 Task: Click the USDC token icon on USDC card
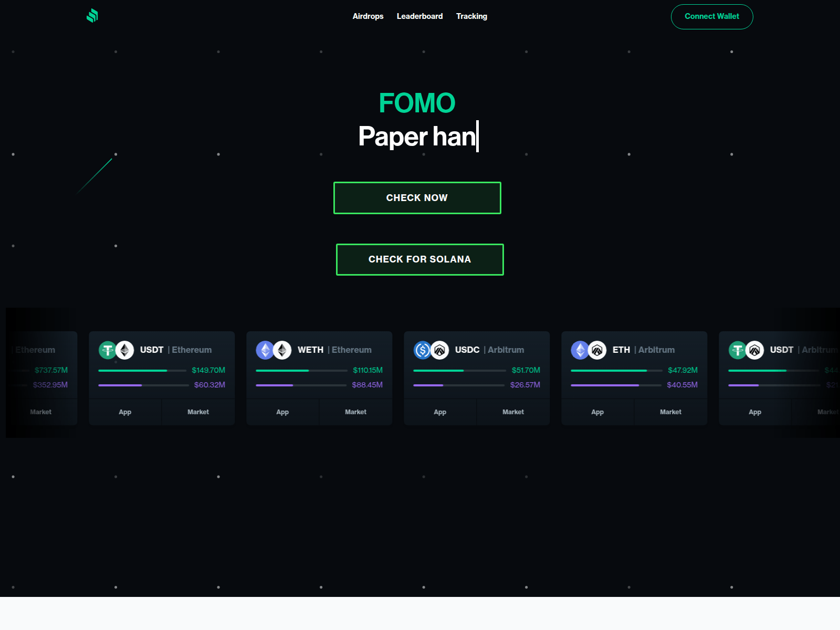[x=423, y=350]
